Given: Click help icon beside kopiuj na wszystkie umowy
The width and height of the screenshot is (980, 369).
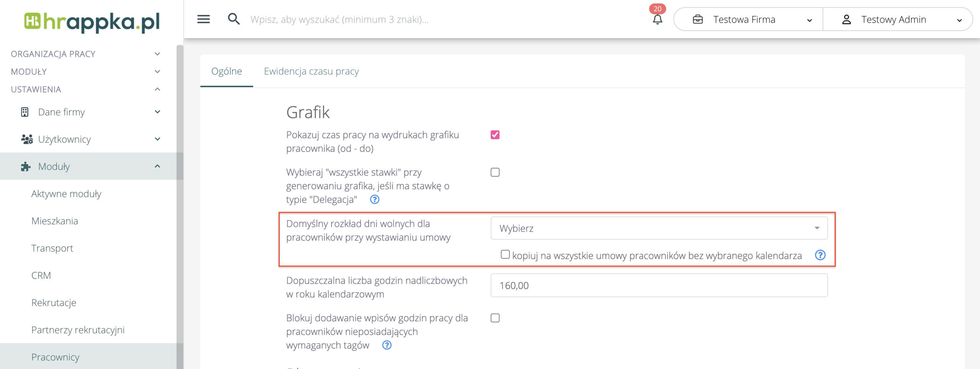Looking at the screenshot, I should point(820,255).
